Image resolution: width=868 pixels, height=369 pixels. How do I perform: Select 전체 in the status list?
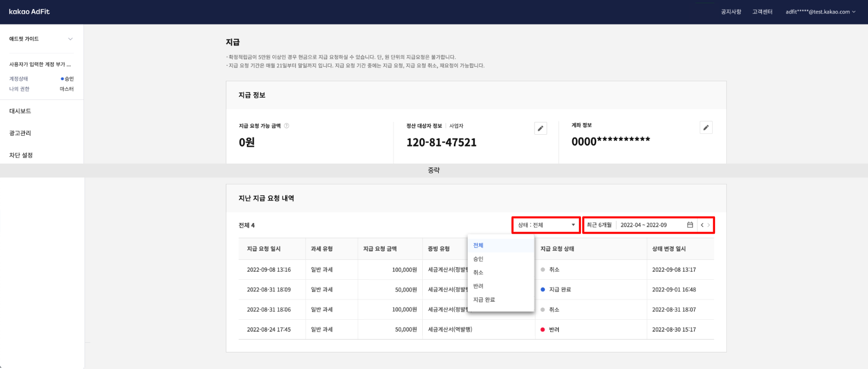478,245
